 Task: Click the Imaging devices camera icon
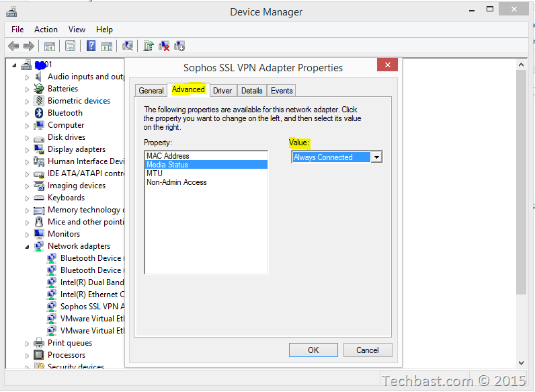coord(39,186)
